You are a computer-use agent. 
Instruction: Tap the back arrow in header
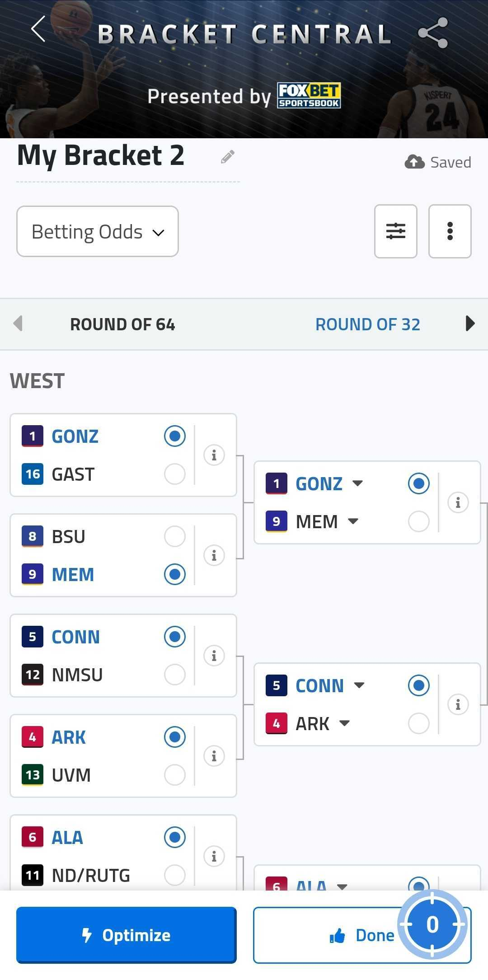pos(38,29)
